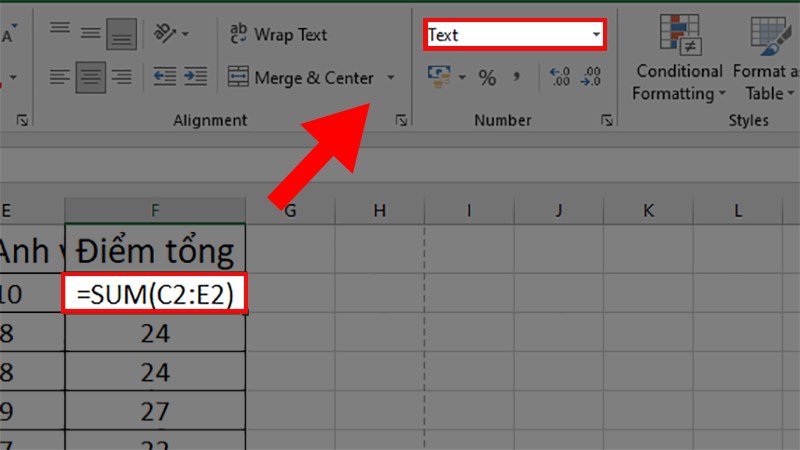Open the Number format dialog launcher
Screen dimensions: 800x450
coord(607,120)
